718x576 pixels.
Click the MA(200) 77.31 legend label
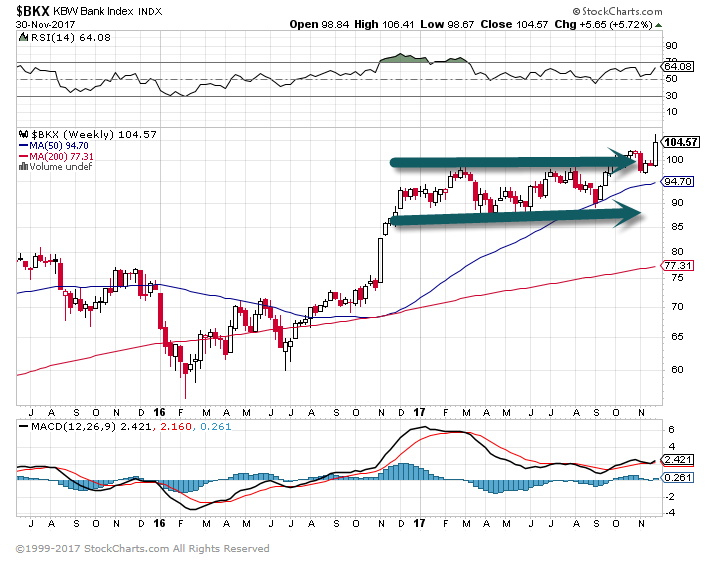click(61, 156)
